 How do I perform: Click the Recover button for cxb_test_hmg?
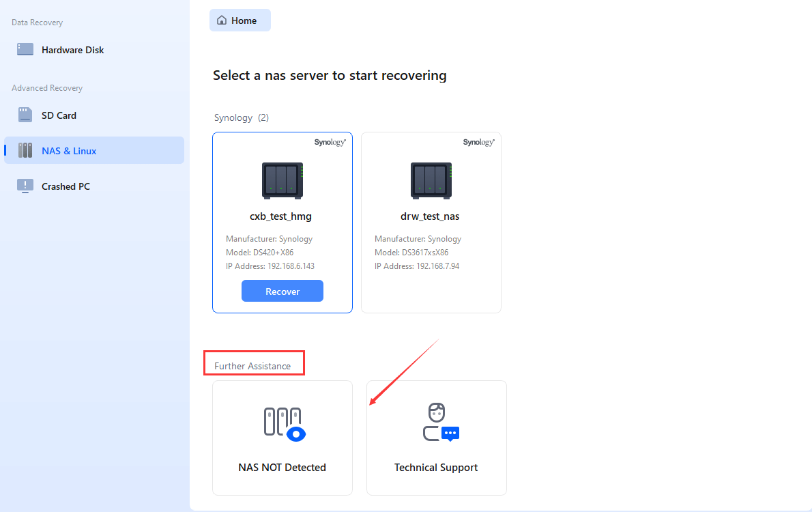point(282,291)
